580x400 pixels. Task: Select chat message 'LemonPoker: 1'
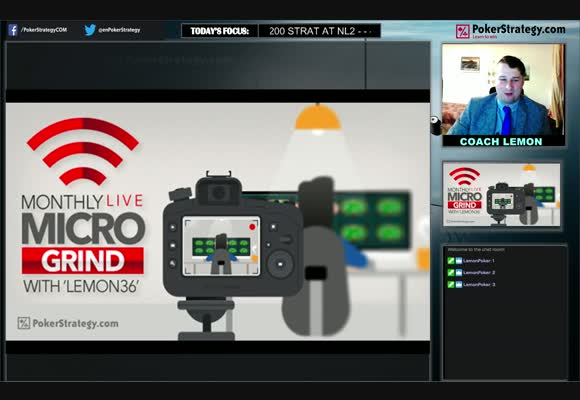click(479, 260)
